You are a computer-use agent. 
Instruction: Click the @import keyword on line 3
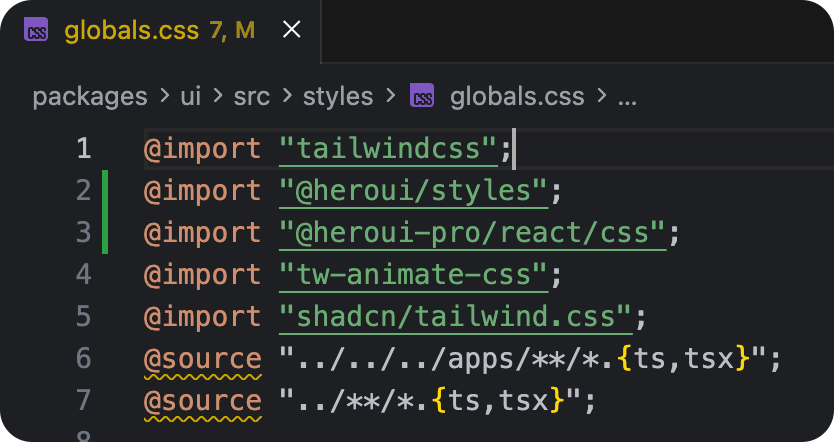pyautogui.click(x=203, y=233)
